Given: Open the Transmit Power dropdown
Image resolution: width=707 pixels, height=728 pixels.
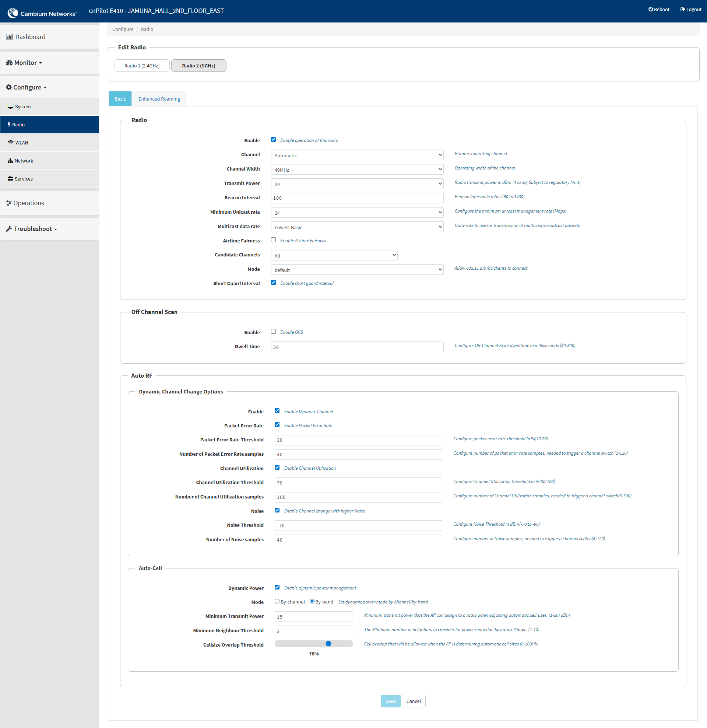Looking at the screenshot, I should click(x=357, y=184).
